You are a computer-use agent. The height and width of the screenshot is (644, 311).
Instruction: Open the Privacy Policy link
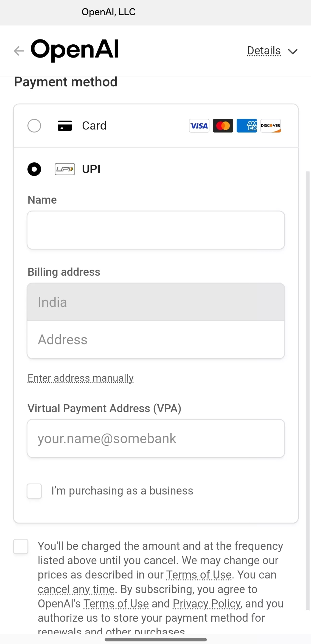[x=206, y=604]
